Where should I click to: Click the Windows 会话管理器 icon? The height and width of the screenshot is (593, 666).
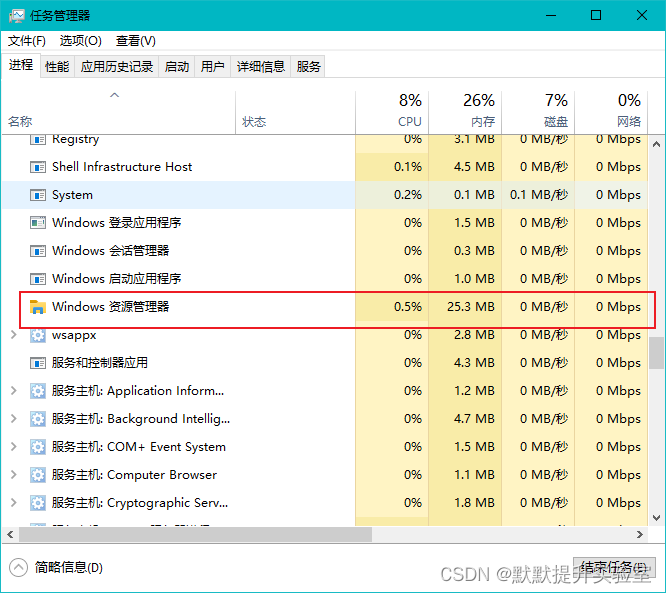(38, 251)
